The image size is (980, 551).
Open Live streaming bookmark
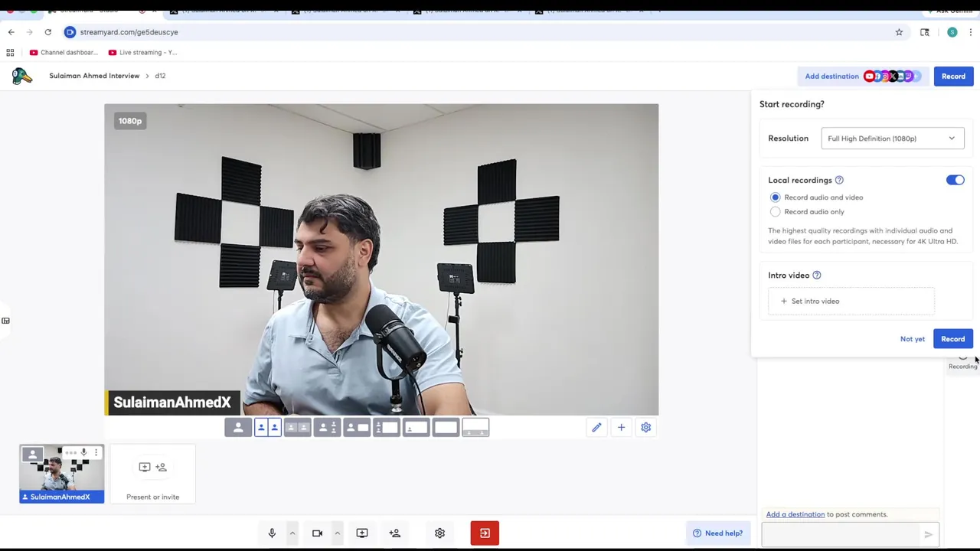tap(143, 53)
